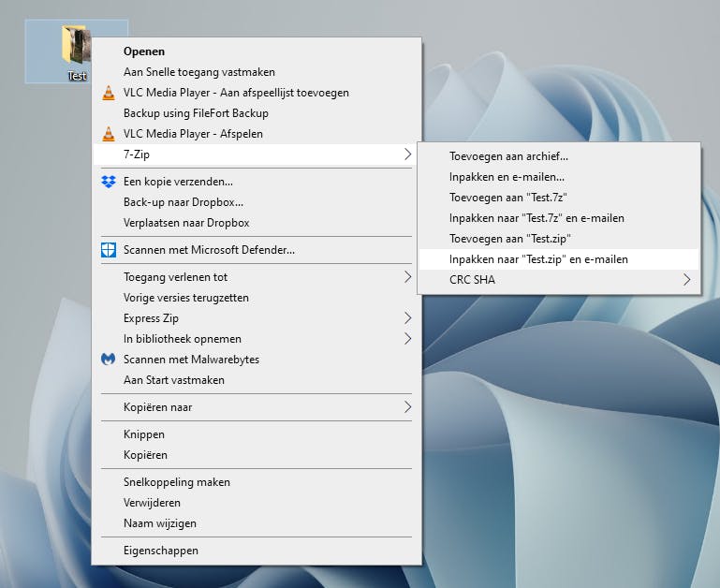Expand the Express Zip submenu arrow
Image resolution: width=720 pixels, height=588 pixels.
(407, 318)
